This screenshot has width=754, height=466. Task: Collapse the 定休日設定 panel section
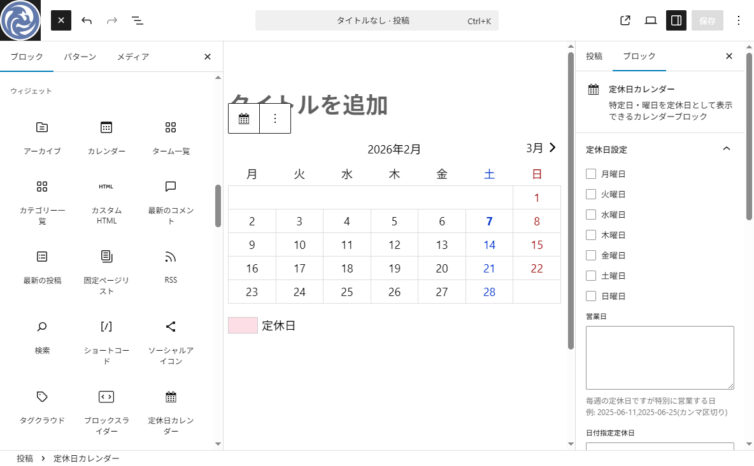pos(726,149)
